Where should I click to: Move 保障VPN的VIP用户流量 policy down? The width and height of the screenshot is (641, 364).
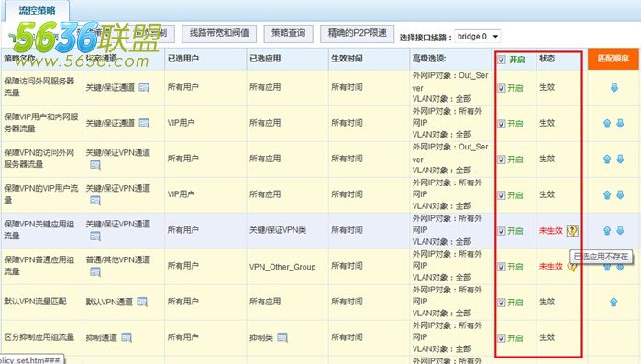[620, 195]
